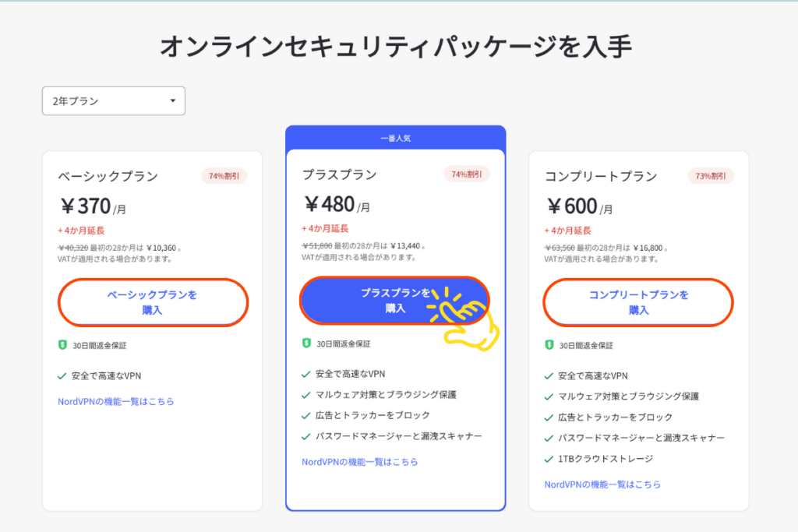The height and width of the screenshot is (532, 798).
Task: Click the 74%割引 badge on Plus plan
Action: (467, 174)
